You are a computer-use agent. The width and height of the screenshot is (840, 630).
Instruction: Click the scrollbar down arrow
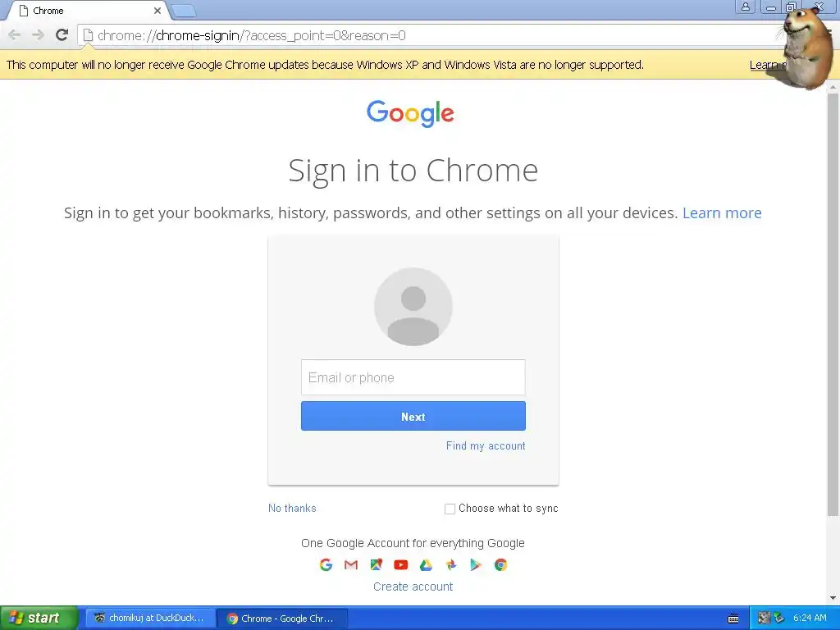833,598
